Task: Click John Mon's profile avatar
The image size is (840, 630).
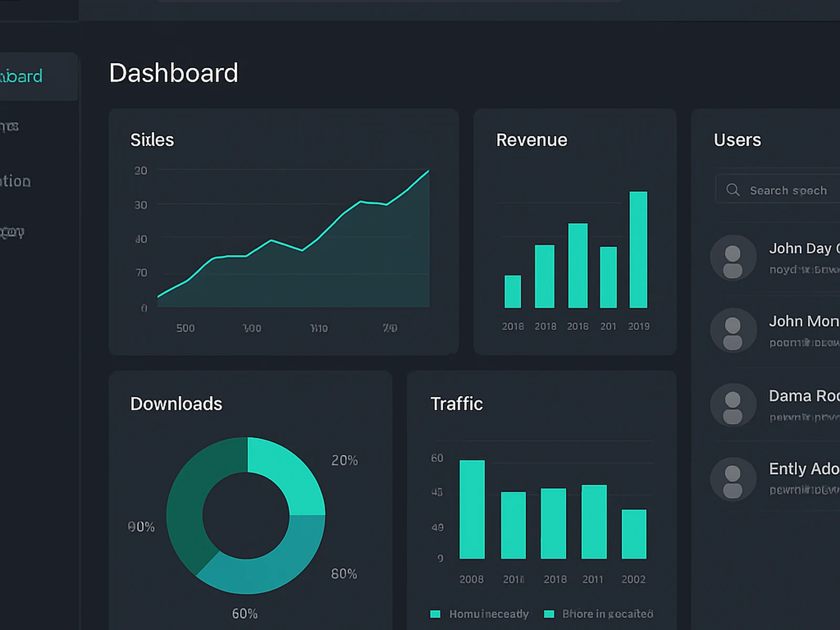Action: [733, 330]
